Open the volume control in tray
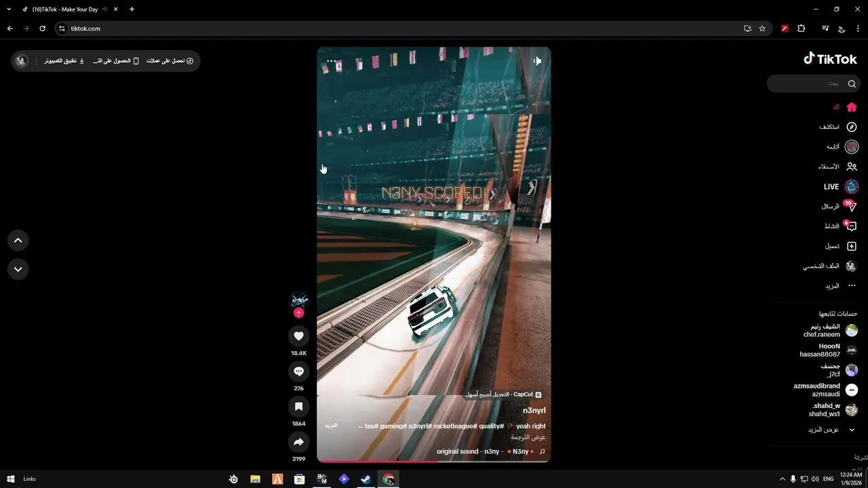 click(x=814, y=479)
